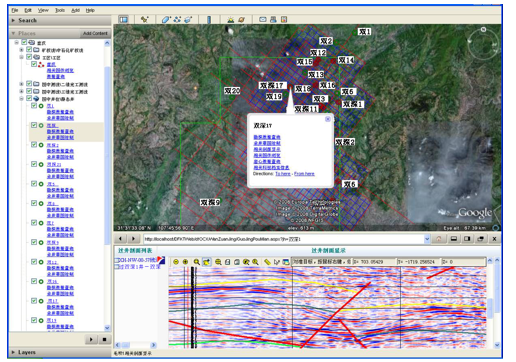Click the Places panel scroll up arrow

tap(107, 43)
